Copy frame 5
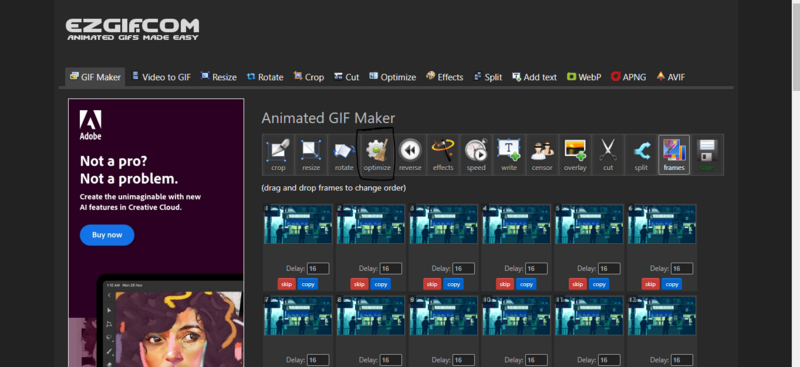The image size is (800, 367). click(x=599, y=284)
